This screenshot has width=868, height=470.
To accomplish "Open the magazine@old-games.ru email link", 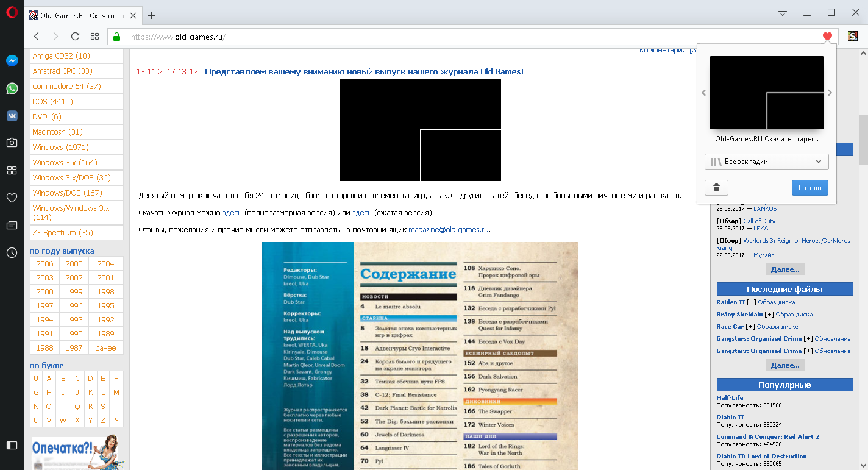I will tap(449, 230).
